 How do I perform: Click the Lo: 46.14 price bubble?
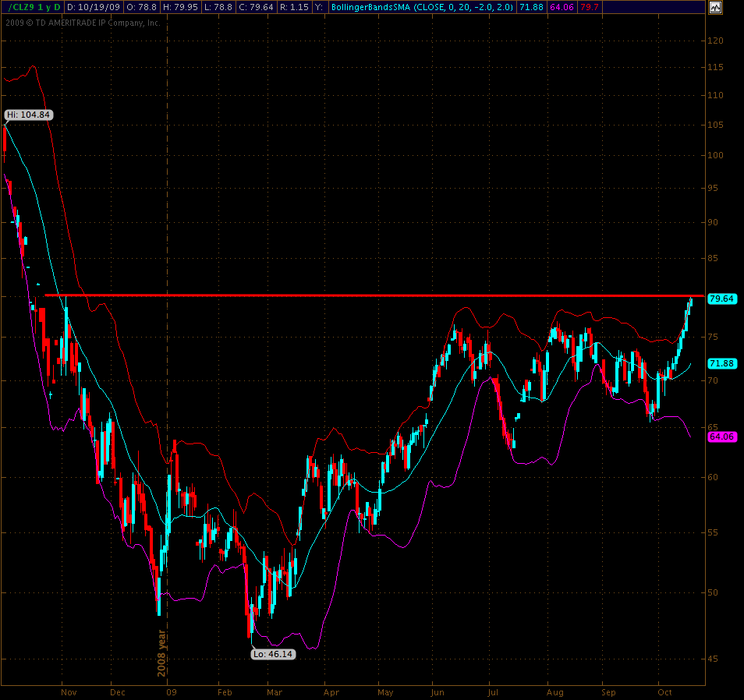click(273, 654)
